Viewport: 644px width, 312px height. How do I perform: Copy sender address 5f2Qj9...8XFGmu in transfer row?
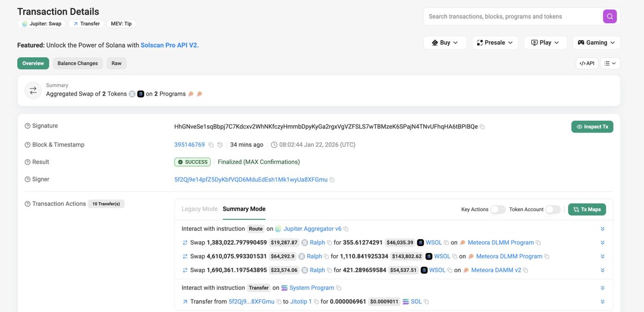point(279,302)
